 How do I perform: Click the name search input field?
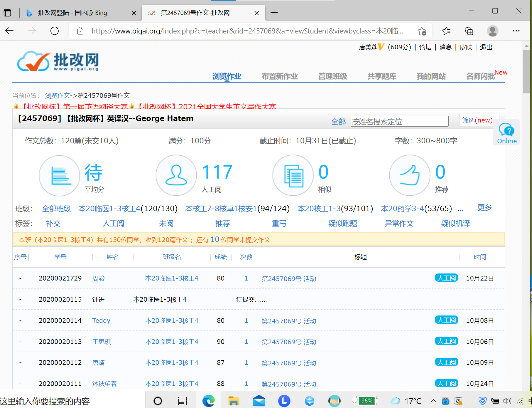tap(399, 121)
